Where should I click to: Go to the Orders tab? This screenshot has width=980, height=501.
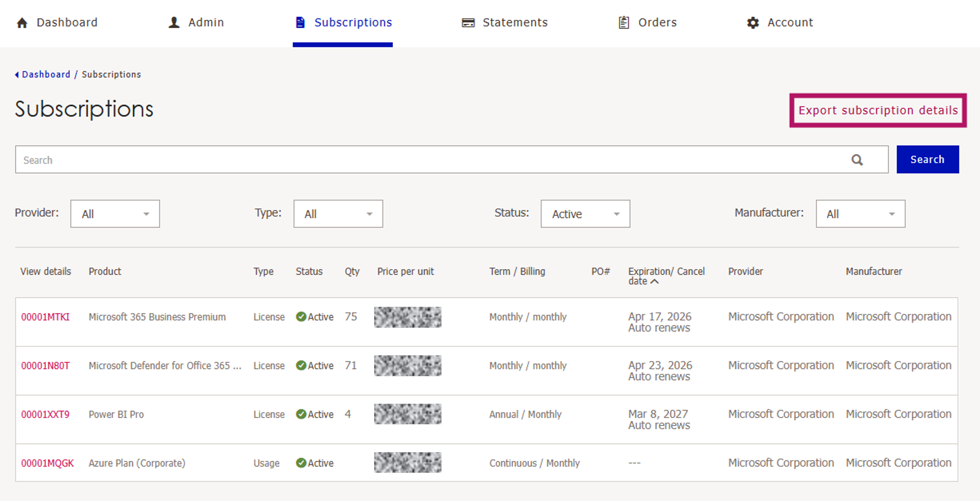tap(657, 22)
